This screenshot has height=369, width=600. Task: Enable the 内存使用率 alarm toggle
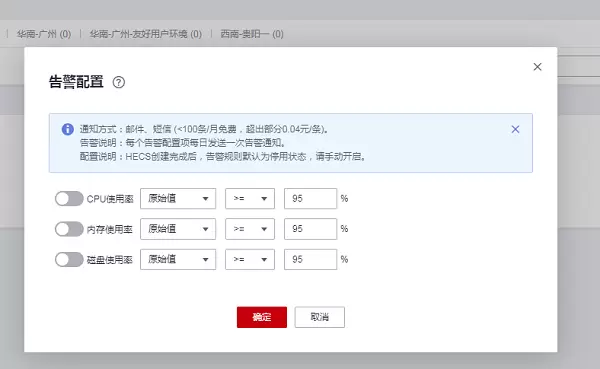point(69,229)
